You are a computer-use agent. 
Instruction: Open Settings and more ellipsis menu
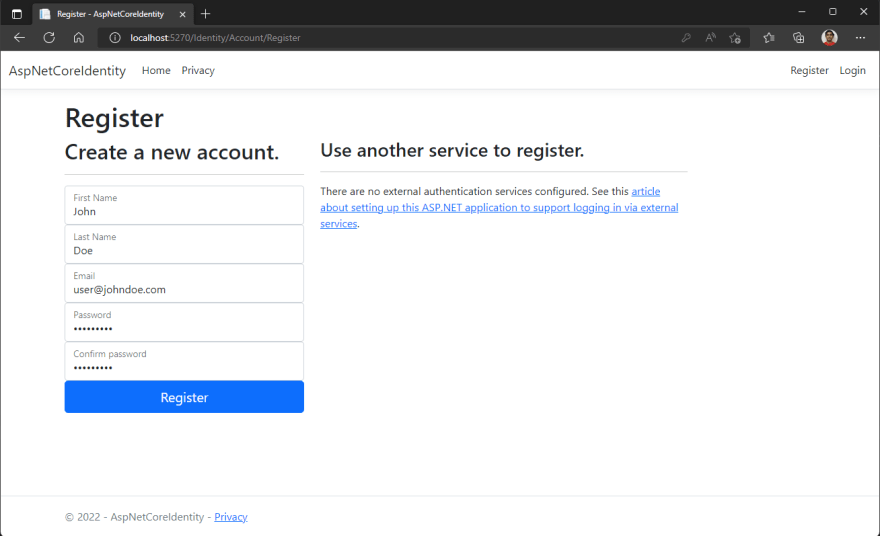click(860, 38)
